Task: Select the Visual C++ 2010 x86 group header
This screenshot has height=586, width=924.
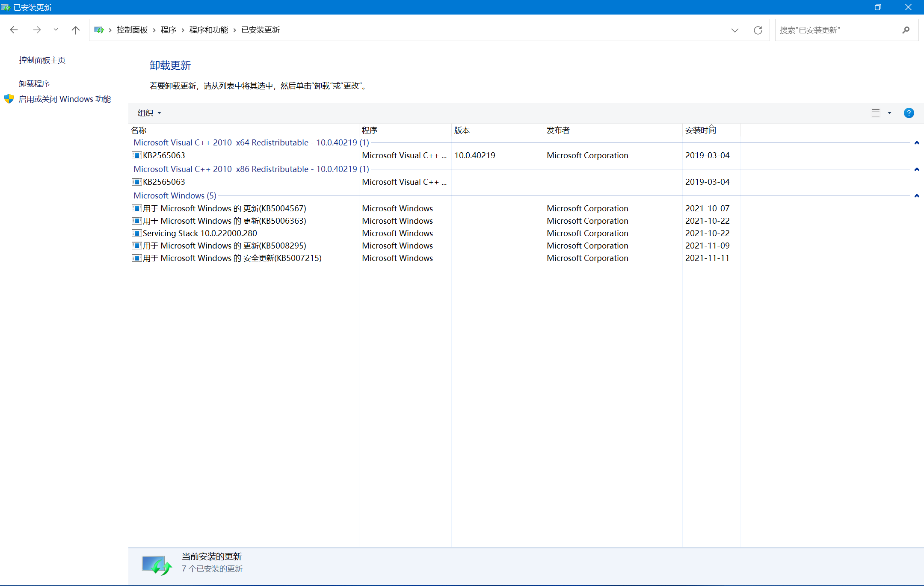Action: (251, 169)
